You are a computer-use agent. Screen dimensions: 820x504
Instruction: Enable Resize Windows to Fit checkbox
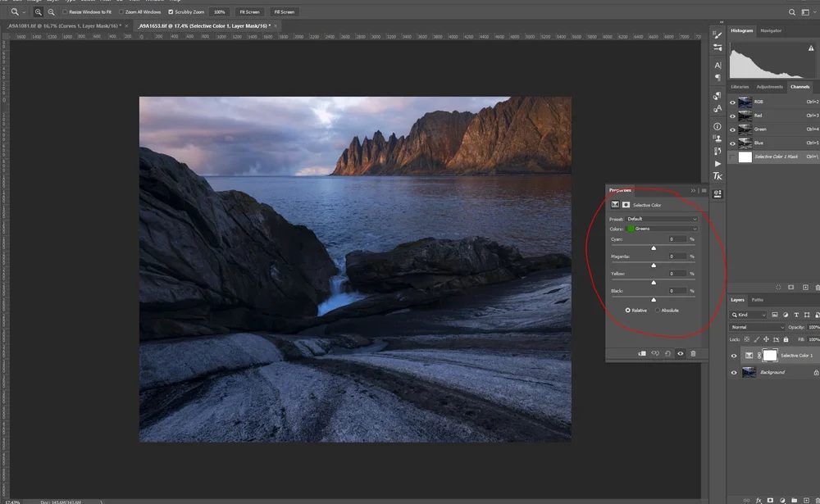(66, 12)
